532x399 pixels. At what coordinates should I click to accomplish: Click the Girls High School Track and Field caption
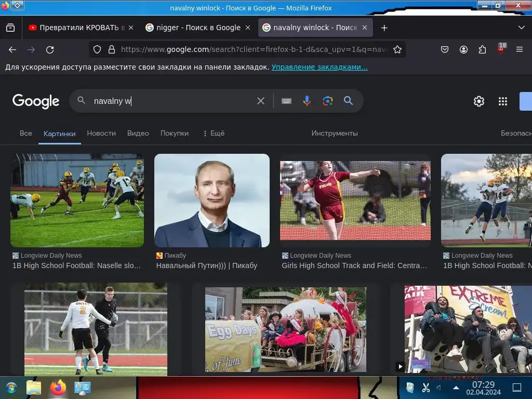pyautogui.click(x=354, y=265)
